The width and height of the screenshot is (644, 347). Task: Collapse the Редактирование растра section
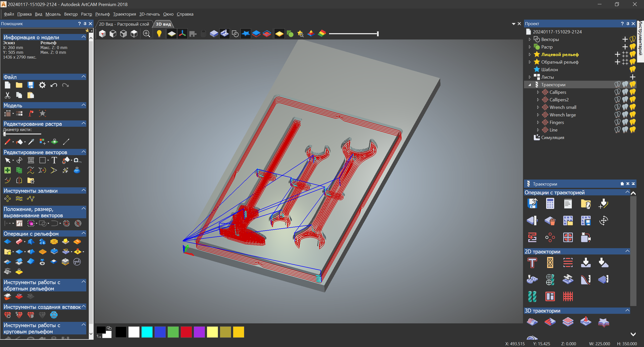[x=84, y=123]
